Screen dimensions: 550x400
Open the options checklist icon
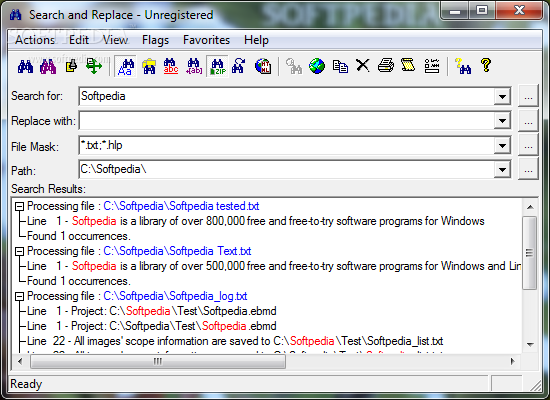tap(432, 66)
